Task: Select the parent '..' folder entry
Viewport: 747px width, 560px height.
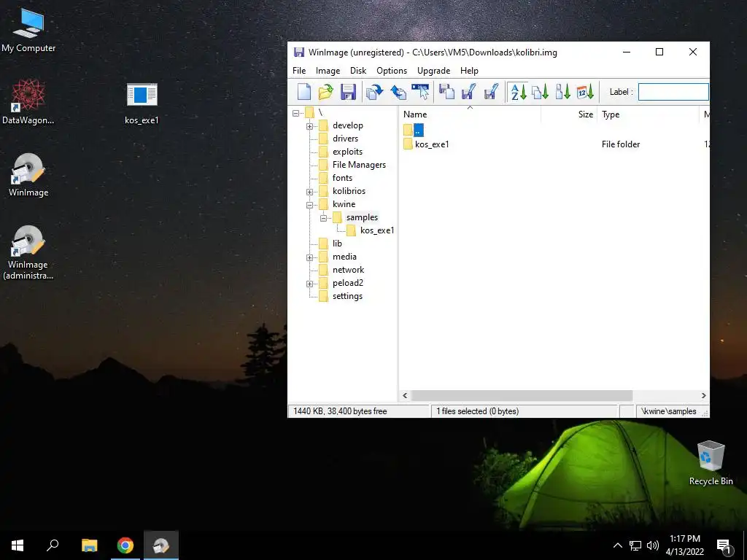Action: coord(418,130)
